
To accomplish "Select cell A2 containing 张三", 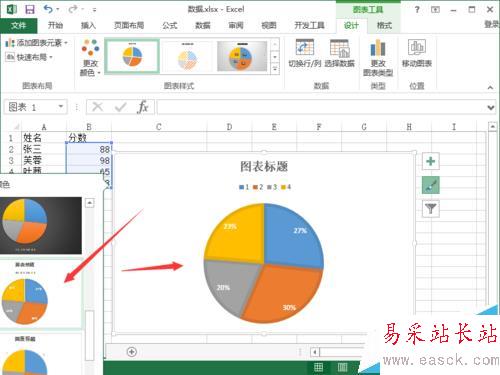I will tap(43, 149).
